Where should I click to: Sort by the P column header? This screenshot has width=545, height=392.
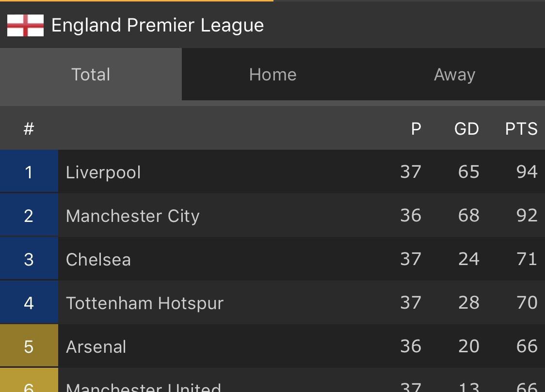pyautogui.click(x=416, y=129)
